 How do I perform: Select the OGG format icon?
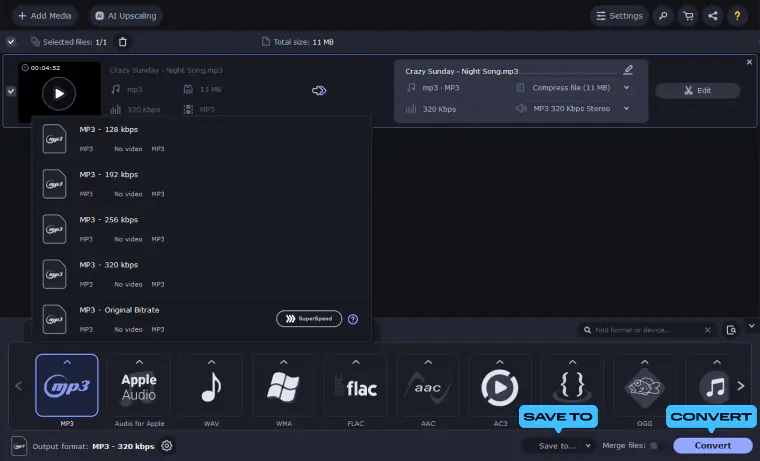(x=644, y=388)
